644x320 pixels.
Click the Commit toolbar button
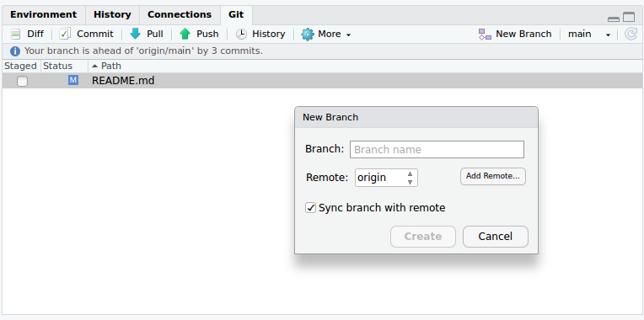click(x=86, y=34)
